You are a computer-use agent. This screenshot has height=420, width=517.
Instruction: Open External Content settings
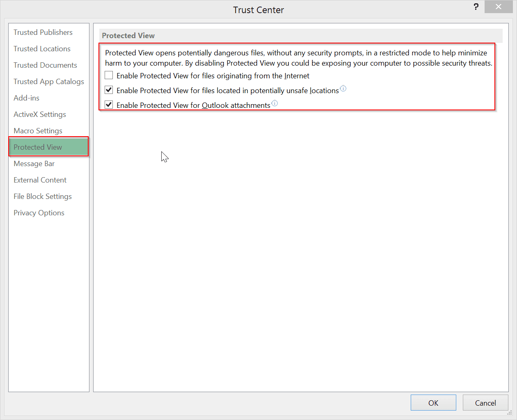click(x=40, y=180)
